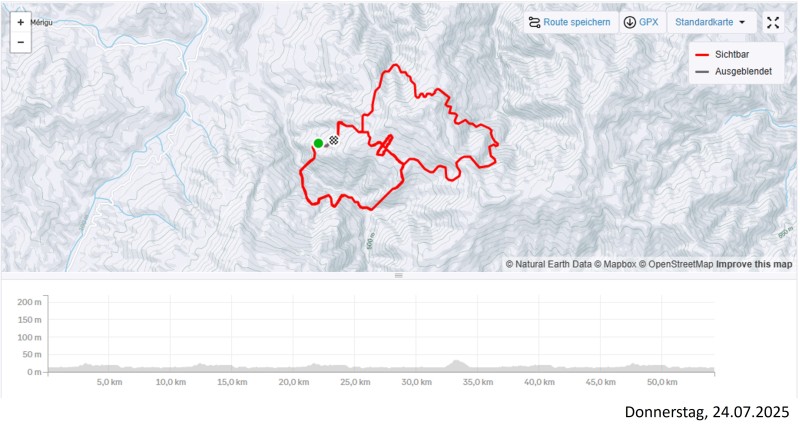
Task: Click the resize handle between map and chart
Action: coord(399,275)
